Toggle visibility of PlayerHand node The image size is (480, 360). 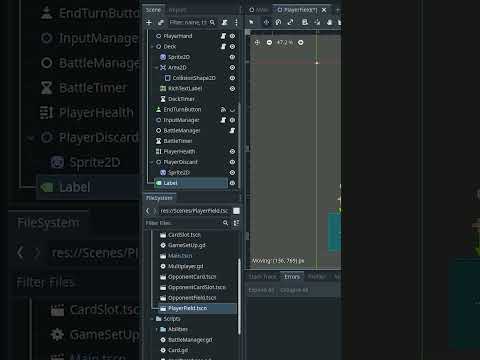pyautogui.click(x=232, y=36)
